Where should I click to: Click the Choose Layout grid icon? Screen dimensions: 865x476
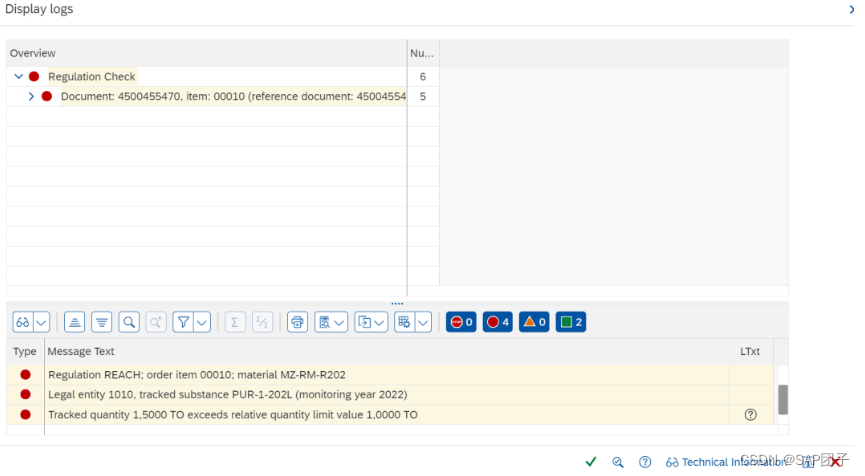point(404,322)
